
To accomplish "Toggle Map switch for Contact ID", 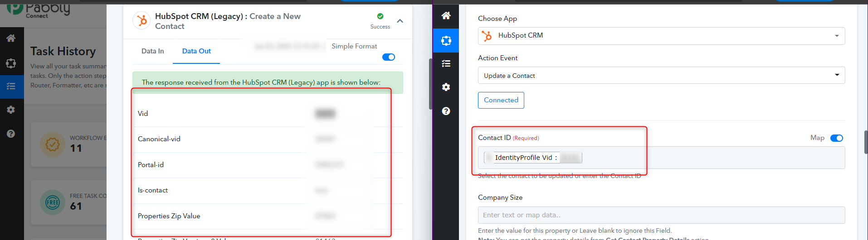I will (837, 138).
